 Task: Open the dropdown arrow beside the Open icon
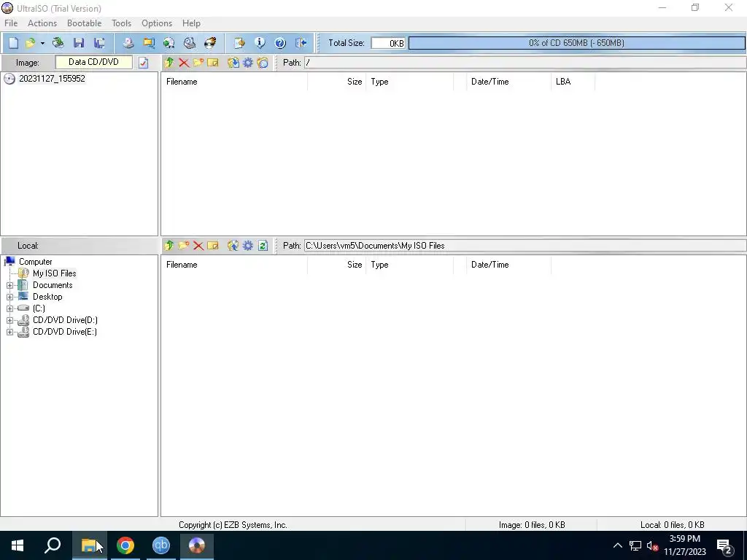pos(42,43)
